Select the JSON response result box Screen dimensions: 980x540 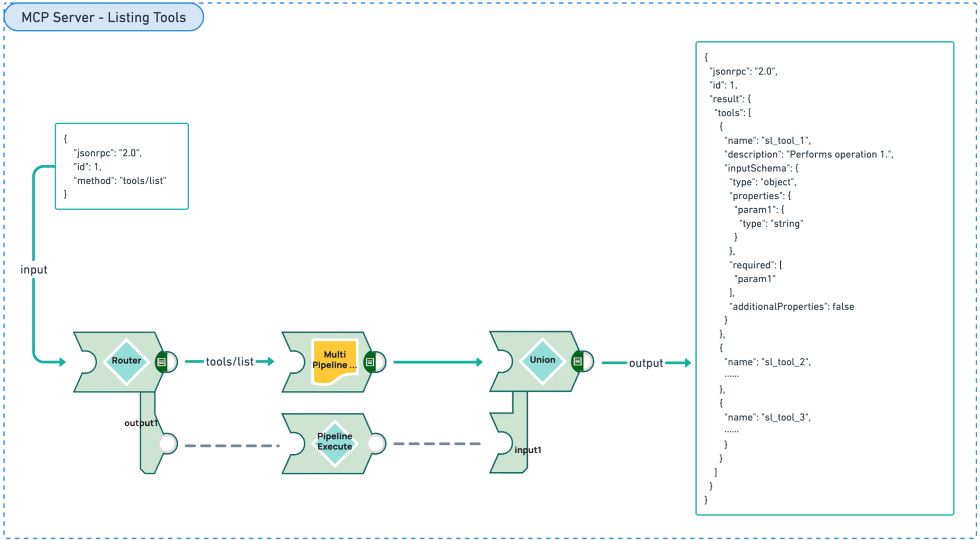[x=824, y=278]
